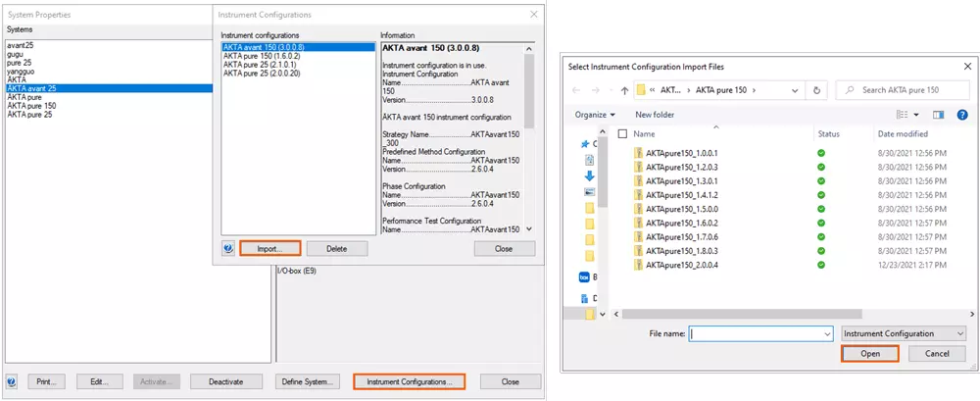Open the Instrument Configuration file type dropdown
The width and height of the screenshot is (980, 401).
coord(901,333)
